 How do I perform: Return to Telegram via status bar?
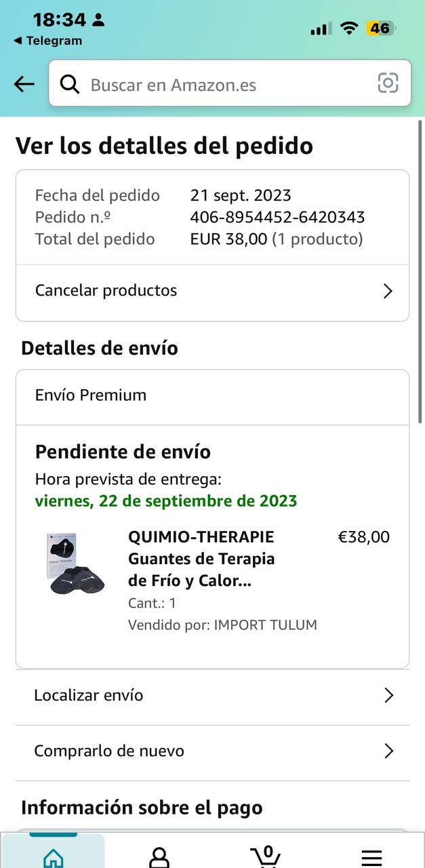pyautogui.click(x=47, y=41)
